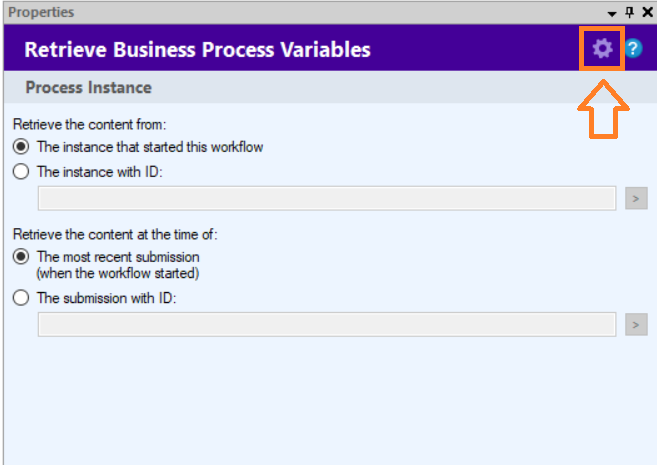
Task: Click the '(when the workflow started)' text
Action: point(118,273)
